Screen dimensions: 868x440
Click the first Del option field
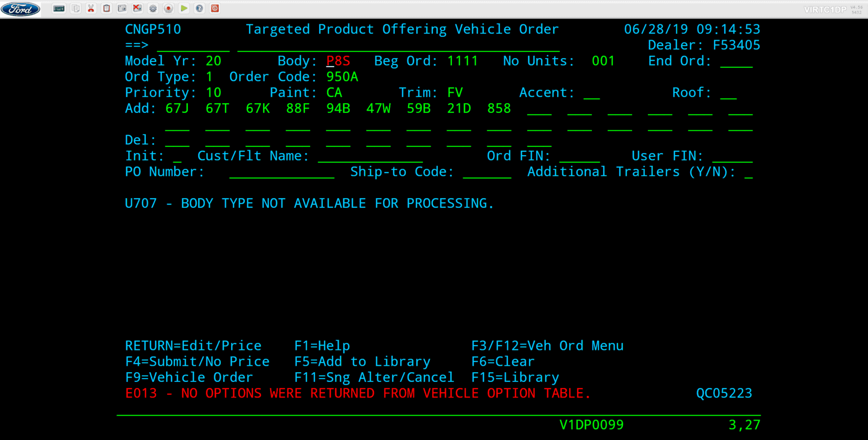pos(177,140)
